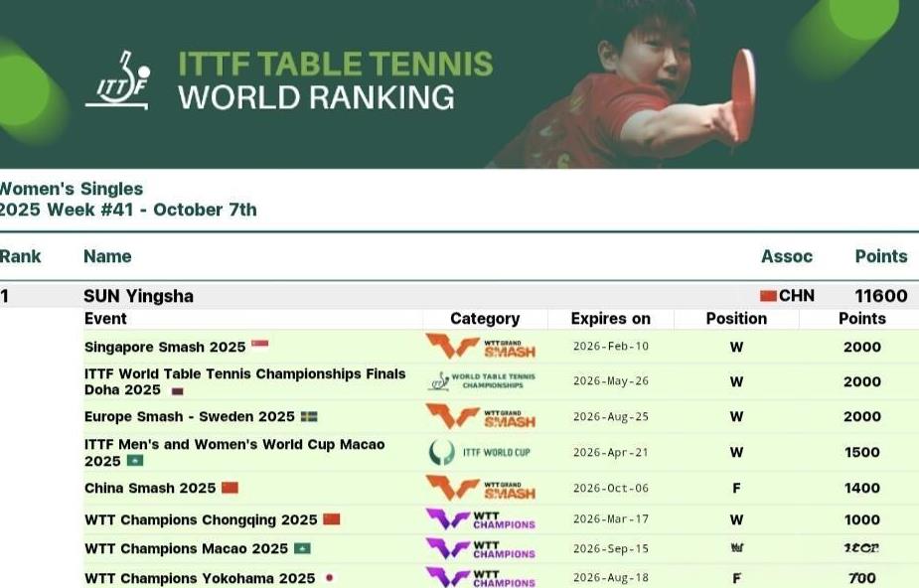The width and height of the screenshot is (919, 588).
Task: Click the Expires on column header
Action: pyautogui.click(x=610, y=319)
